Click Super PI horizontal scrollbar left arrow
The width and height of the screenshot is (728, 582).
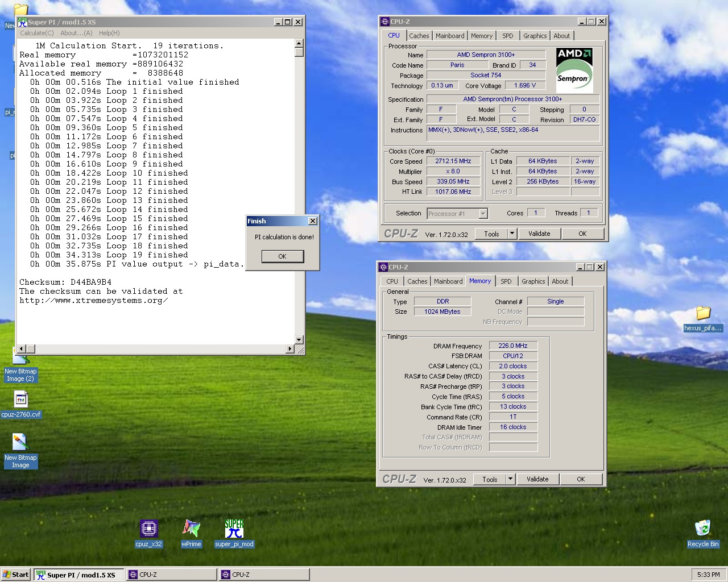click(22, 348)
